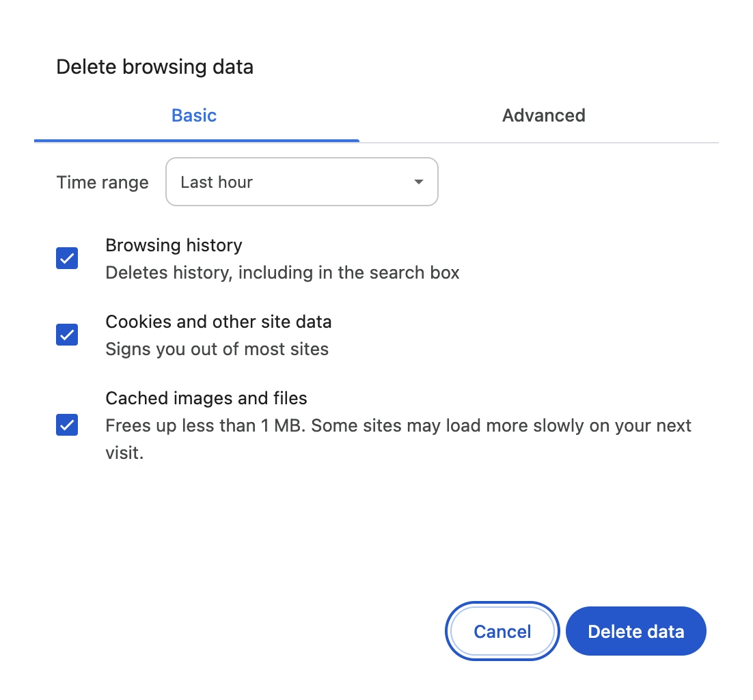Screen dimensions: 753x700
Task: Click the Cached images checkmark icon
Action: (x=66, y=425)
